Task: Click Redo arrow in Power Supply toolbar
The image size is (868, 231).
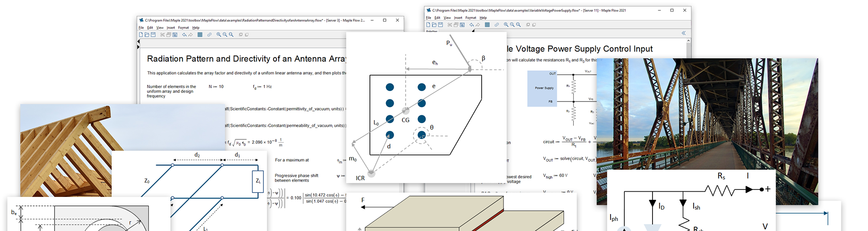Action: point(478,25)
